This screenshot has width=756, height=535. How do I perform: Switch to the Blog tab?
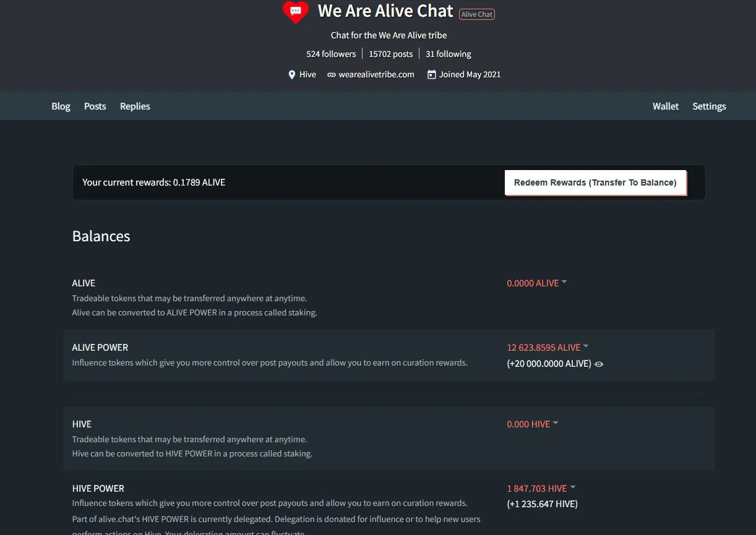[x=61, y=106]
